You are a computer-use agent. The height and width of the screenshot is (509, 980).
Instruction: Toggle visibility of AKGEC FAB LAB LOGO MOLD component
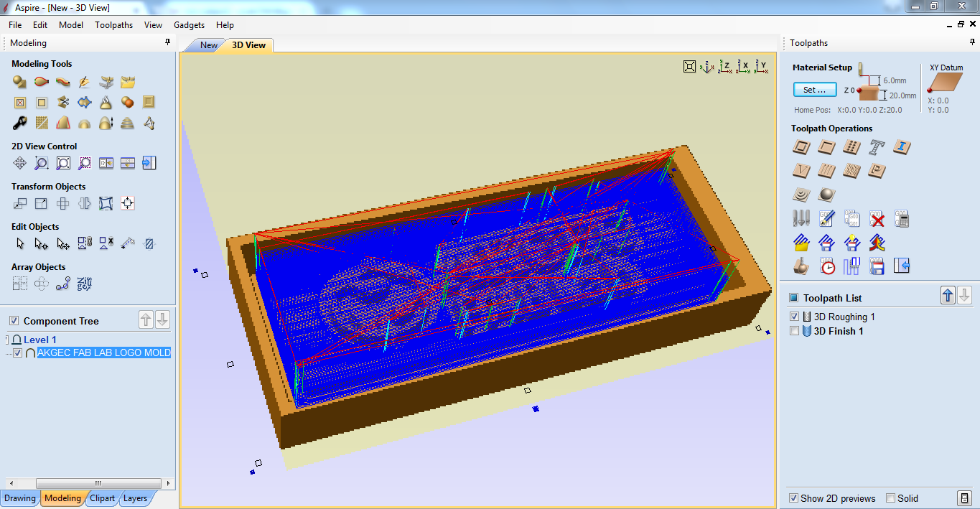tap(18, 353)
